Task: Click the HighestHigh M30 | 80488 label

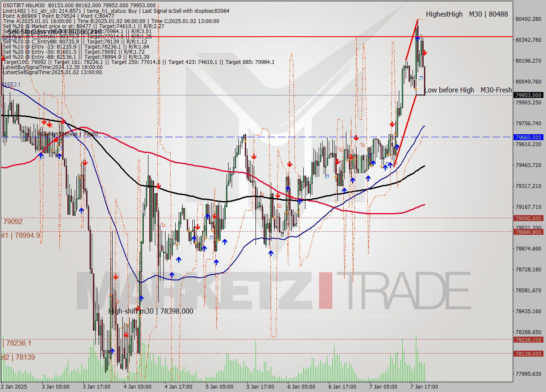Action: click(467, 14)
